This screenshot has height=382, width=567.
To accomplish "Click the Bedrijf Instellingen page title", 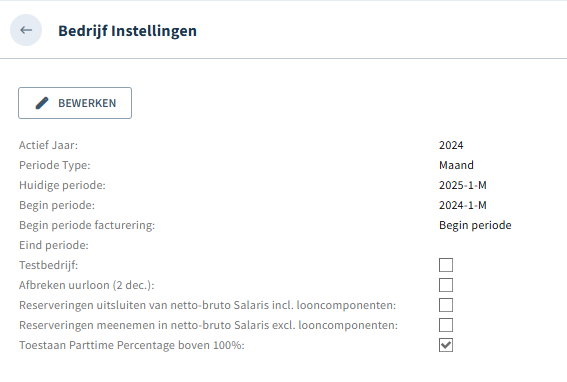I will (127, 31).
